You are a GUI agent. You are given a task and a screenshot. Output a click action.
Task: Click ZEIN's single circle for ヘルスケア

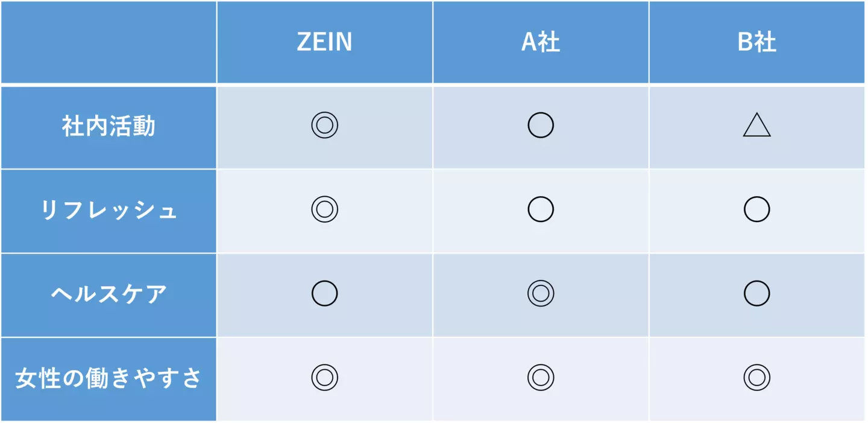324,293
